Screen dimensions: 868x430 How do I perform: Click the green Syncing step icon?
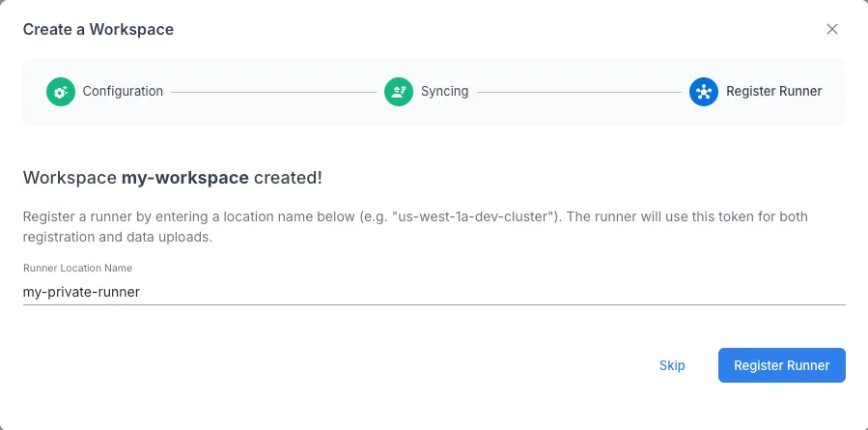(399, 92)
